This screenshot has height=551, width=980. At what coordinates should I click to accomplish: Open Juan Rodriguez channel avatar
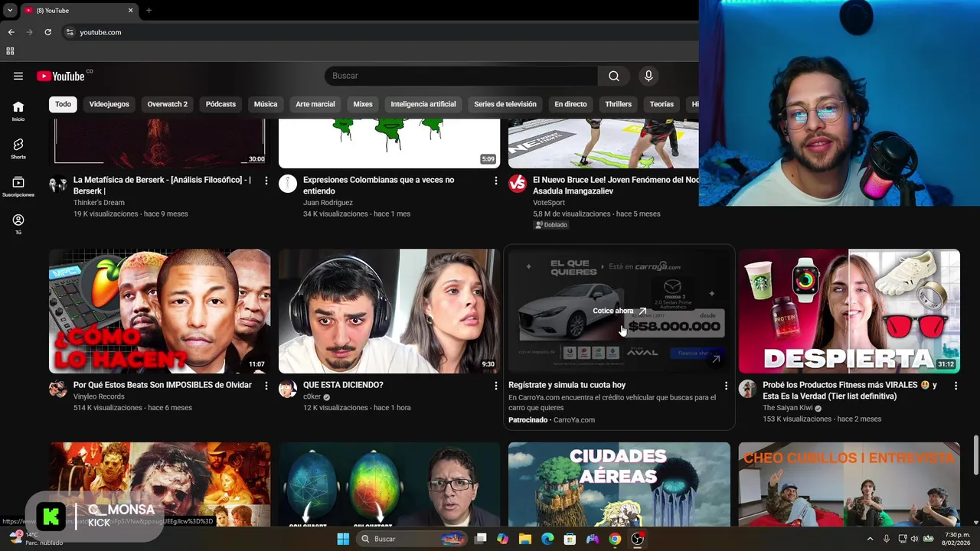pos(288,184)
